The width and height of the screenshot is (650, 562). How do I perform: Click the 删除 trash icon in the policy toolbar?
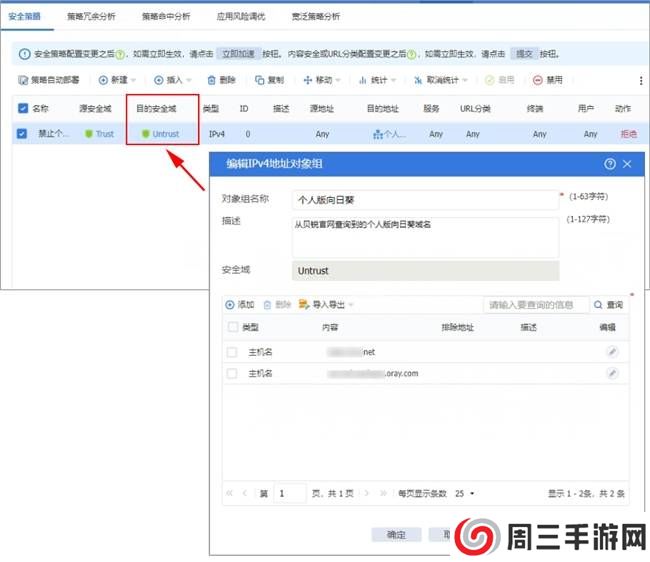[212, 80]
